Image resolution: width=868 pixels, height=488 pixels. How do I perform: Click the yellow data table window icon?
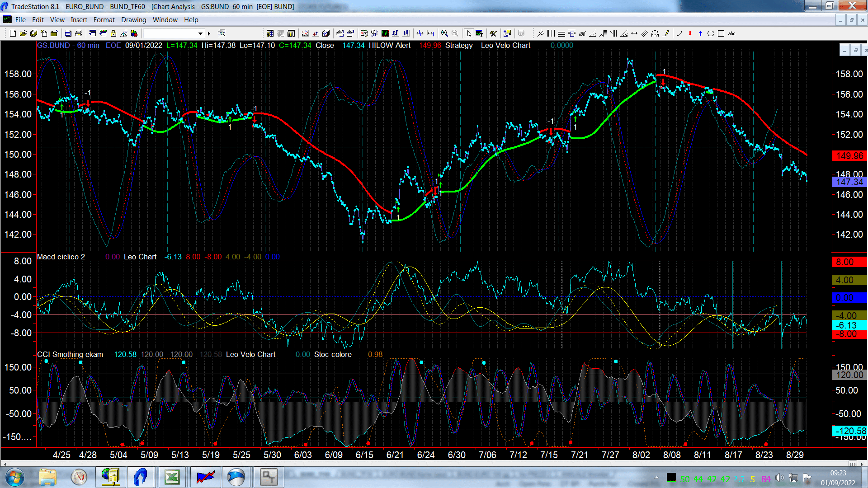click(x=291, y=33)
